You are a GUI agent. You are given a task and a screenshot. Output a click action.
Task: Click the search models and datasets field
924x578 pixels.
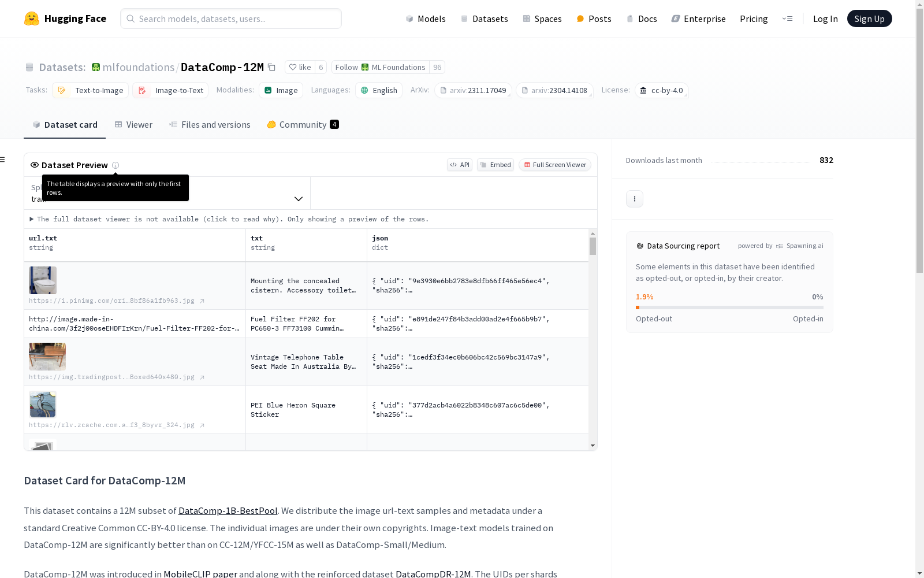pos(231,18)
